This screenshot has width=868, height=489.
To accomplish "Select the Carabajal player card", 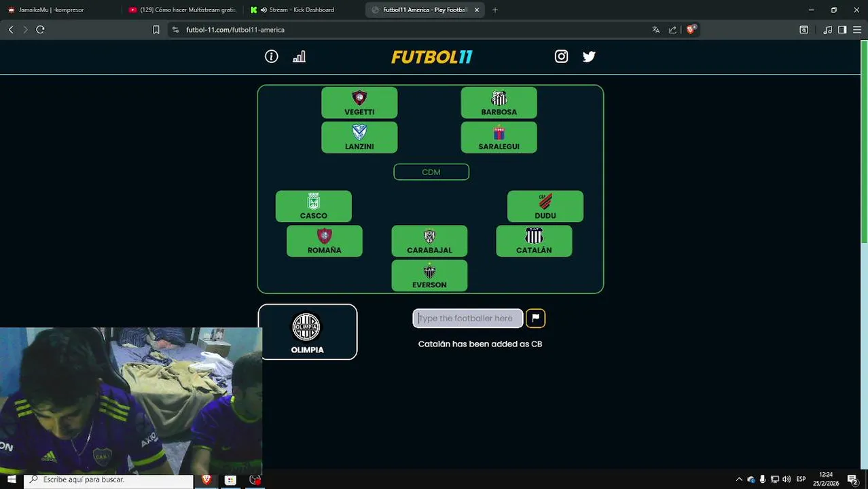I will tap(429, 241).
